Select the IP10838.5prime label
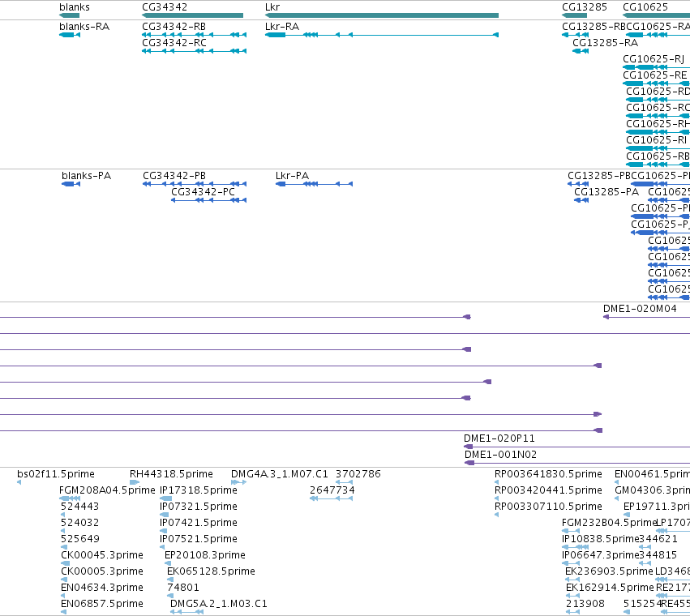Image resolution: width=690 pixels, height=616 pixels. tap(600, 539)
